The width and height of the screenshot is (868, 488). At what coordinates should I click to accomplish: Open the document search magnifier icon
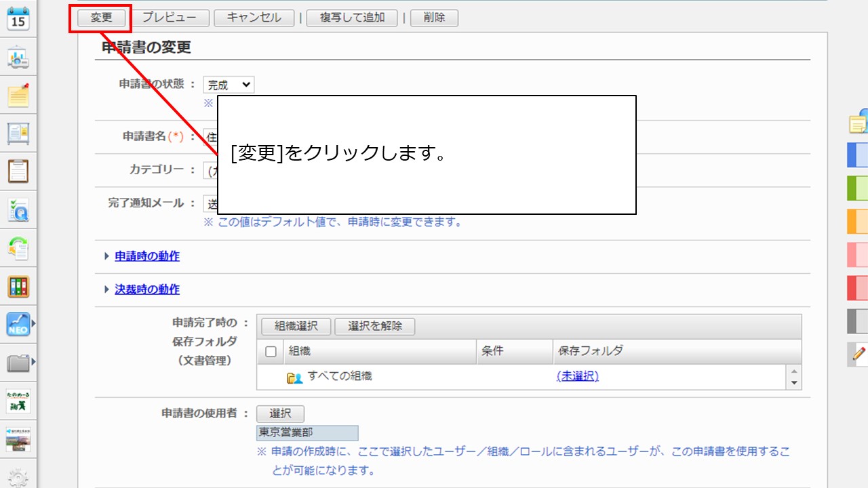tap(18, 210)
